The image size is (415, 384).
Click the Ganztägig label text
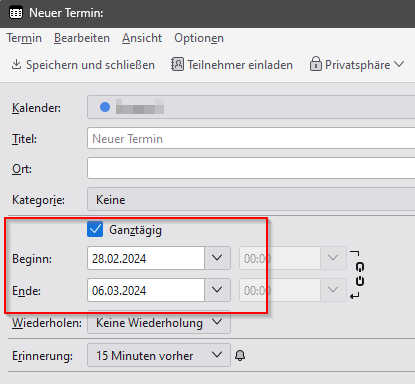coord(135,230)
